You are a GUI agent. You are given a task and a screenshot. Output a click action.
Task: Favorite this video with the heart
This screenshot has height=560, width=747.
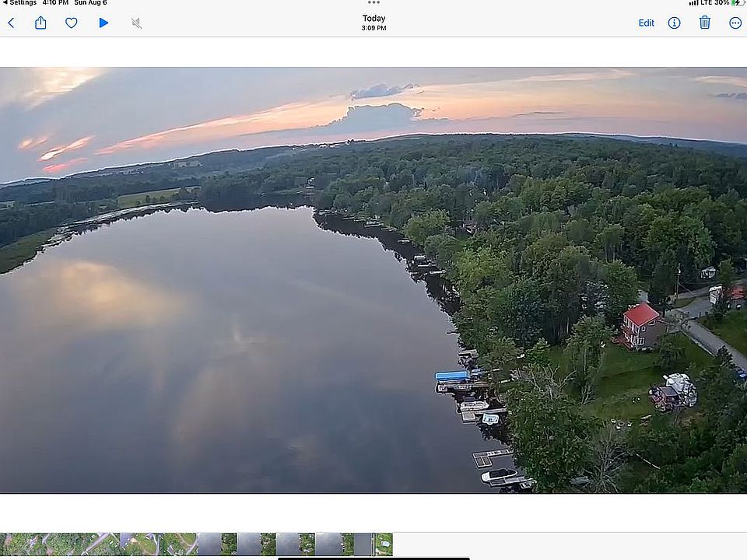(71, 23)
